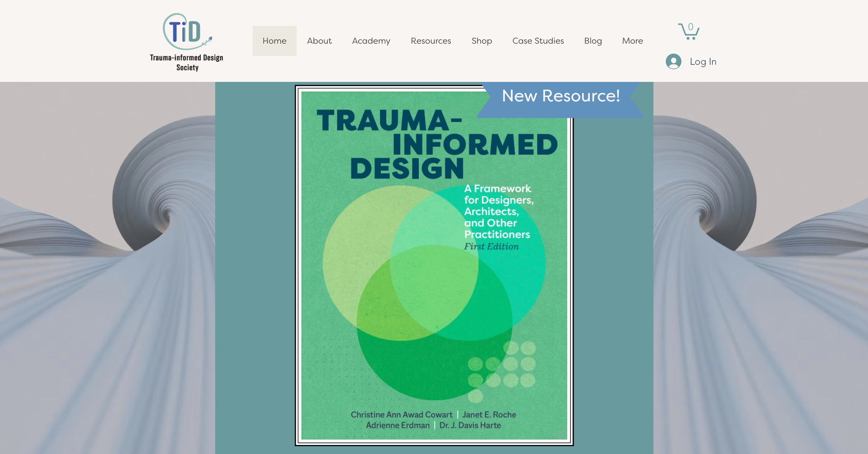Open the Resources menu item
Viewport: 868px width, 454px height.
[431, 41]
